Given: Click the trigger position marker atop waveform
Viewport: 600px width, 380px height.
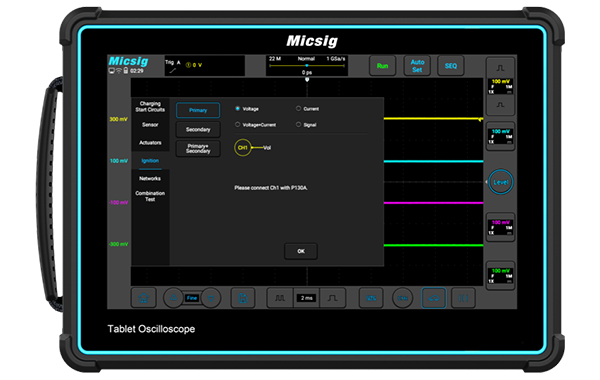Looking at the screenshot, I should coord(307,80).
